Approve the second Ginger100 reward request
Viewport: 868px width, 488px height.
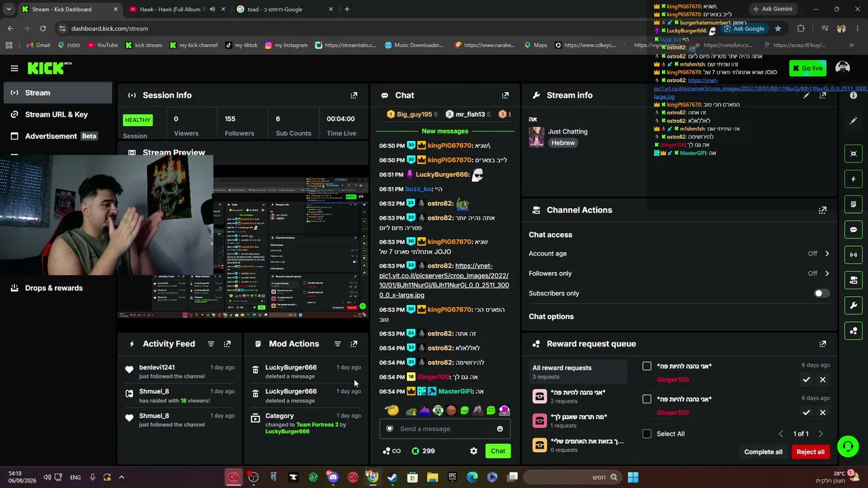click(x=806, y=412)
